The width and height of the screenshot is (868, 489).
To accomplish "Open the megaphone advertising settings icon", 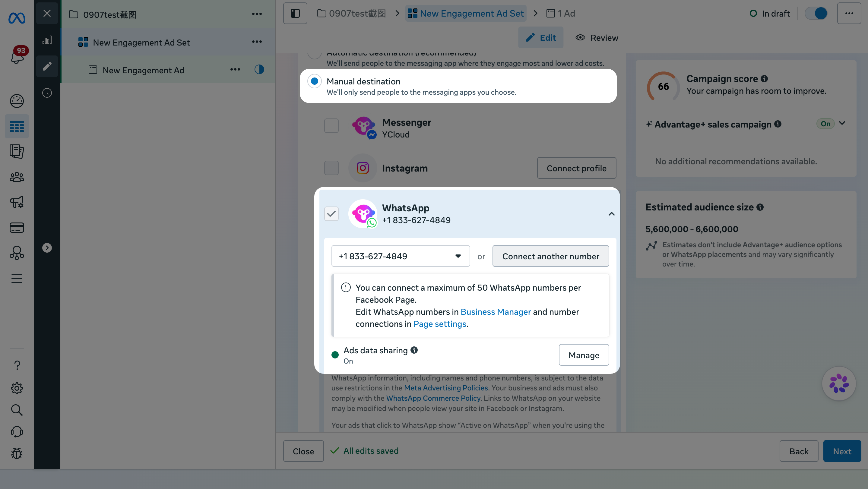I will click(x=17, y=202).
